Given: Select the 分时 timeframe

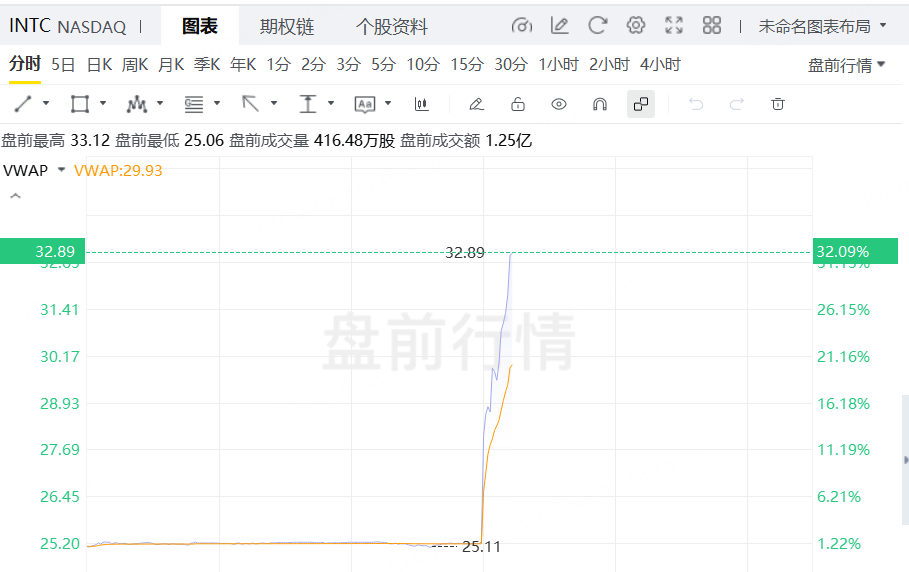Looking at the screenshot, I should (25, 64).
